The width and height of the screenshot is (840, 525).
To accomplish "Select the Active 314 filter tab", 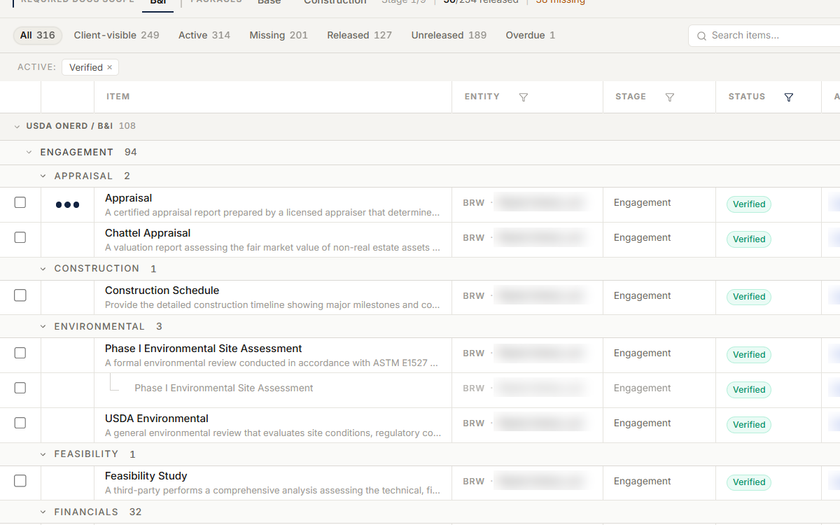I will coord(204,35).
